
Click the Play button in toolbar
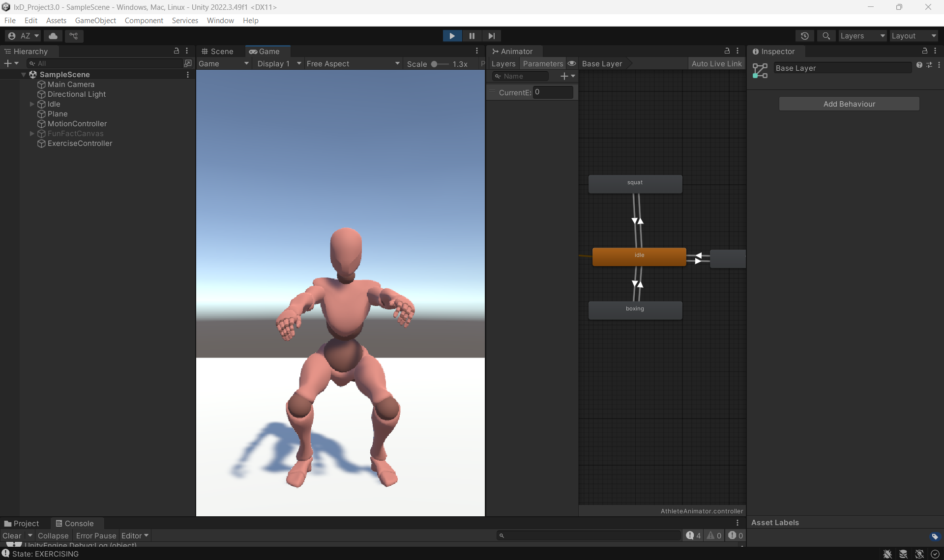click(452, 36)
